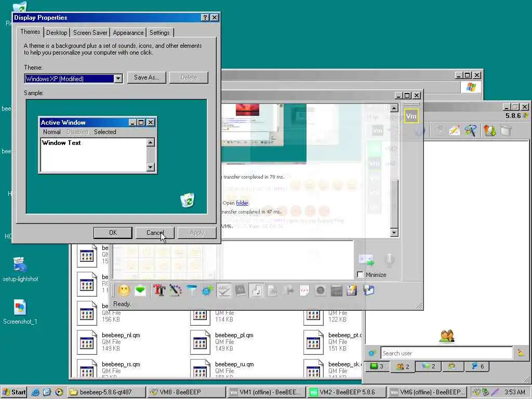Click the bee icon next to version 5.8.6

pyautogui.click(x=526, y=116)
